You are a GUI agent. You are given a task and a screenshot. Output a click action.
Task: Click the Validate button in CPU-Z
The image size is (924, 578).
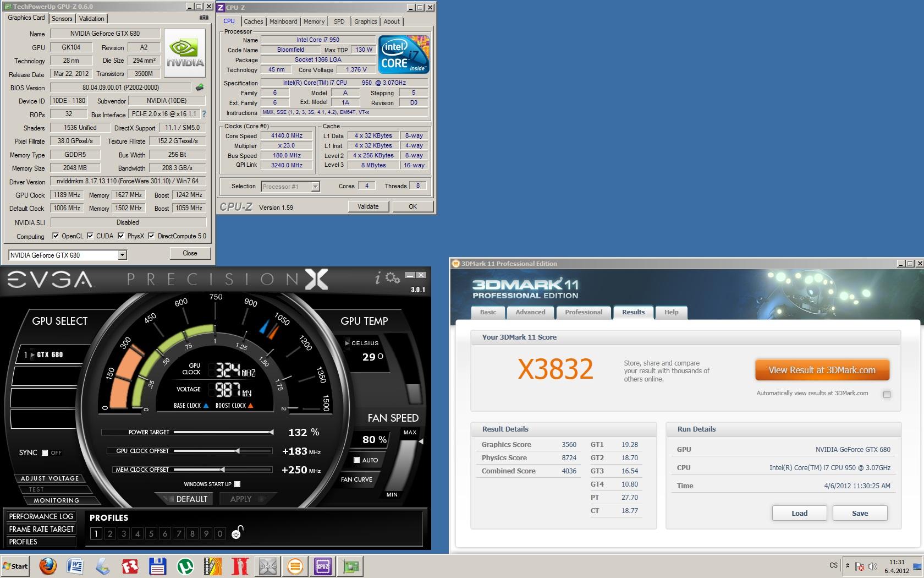point(369,206)
